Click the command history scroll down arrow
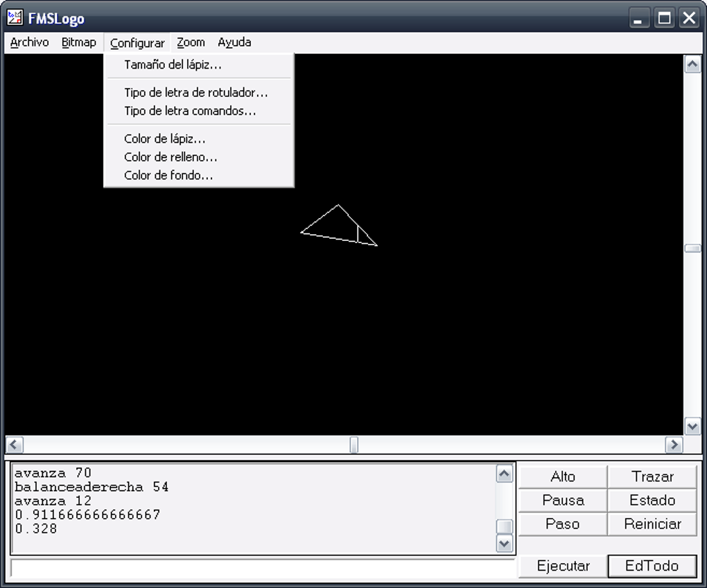This screenshot has width=707, height=588. click(504, 543)
